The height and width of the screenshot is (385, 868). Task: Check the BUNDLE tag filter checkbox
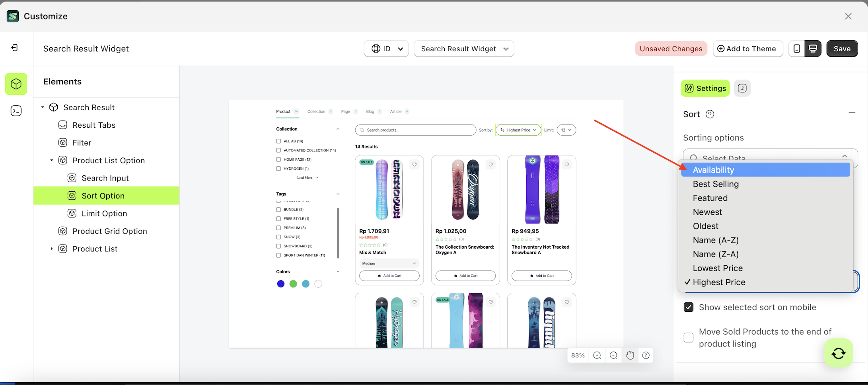pos(278,210)
